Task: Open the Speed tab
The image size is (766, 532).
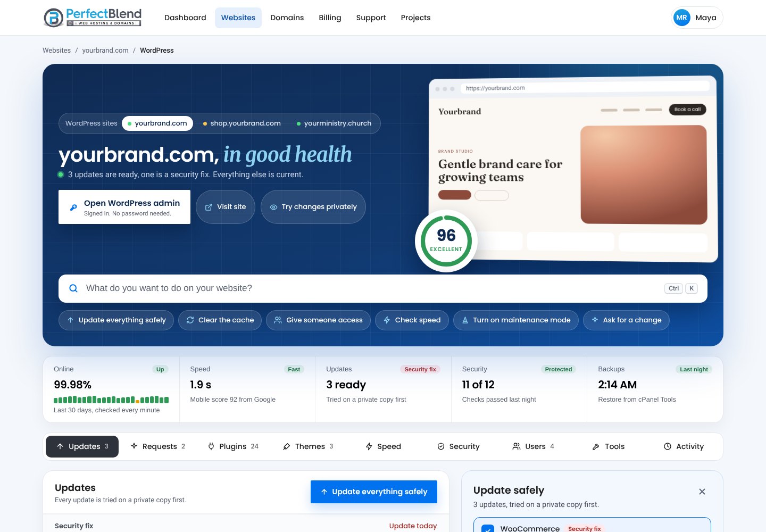Action: pos(383,447)
